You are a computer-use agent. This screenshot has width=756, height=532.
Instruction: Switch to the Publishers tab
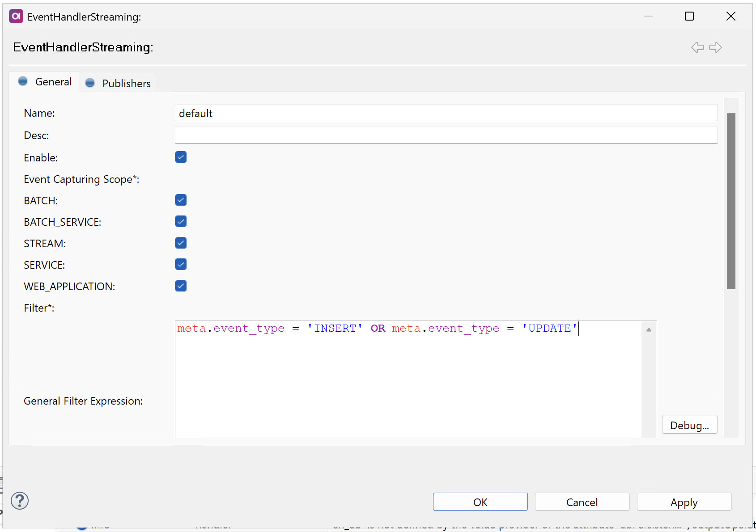pyautogui.click(x=126, y=83)
